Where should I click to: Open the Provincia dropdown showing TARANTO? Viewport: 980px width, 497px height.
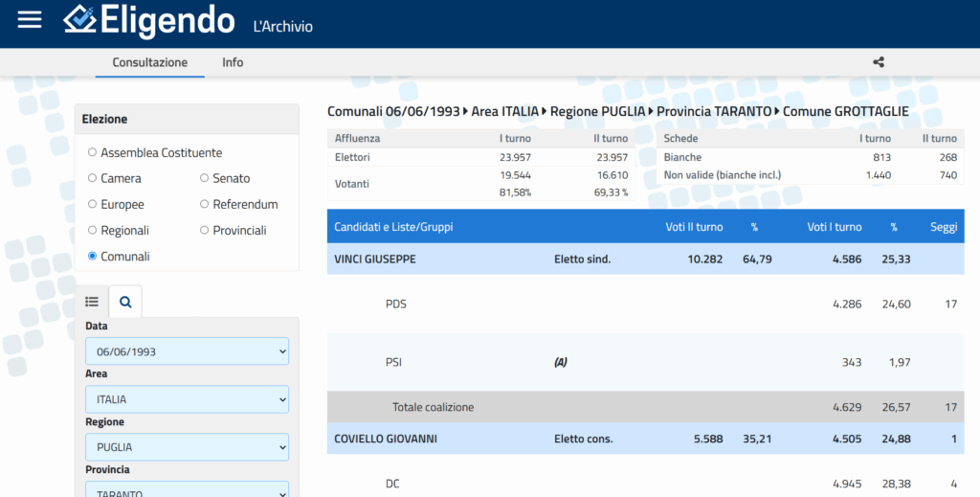coord(187,489)
